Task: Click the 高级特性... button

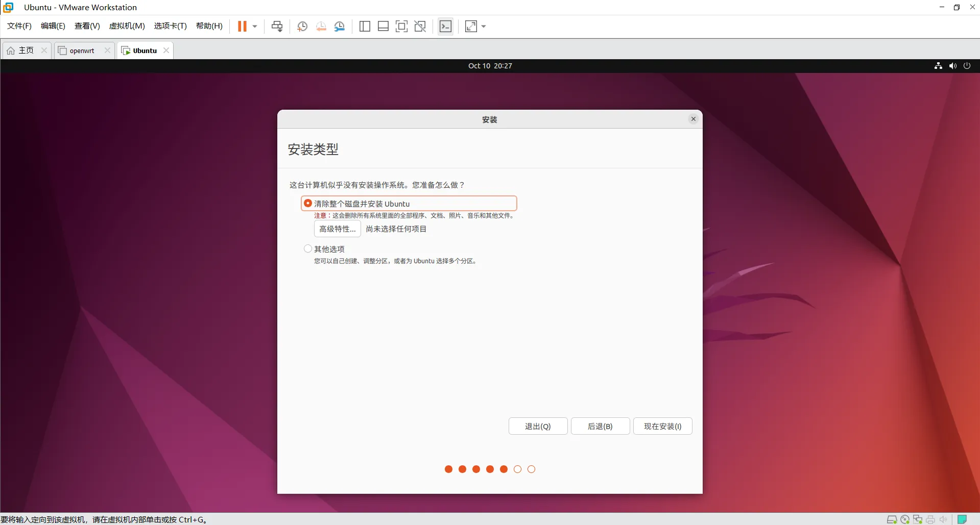Action: 337,229
